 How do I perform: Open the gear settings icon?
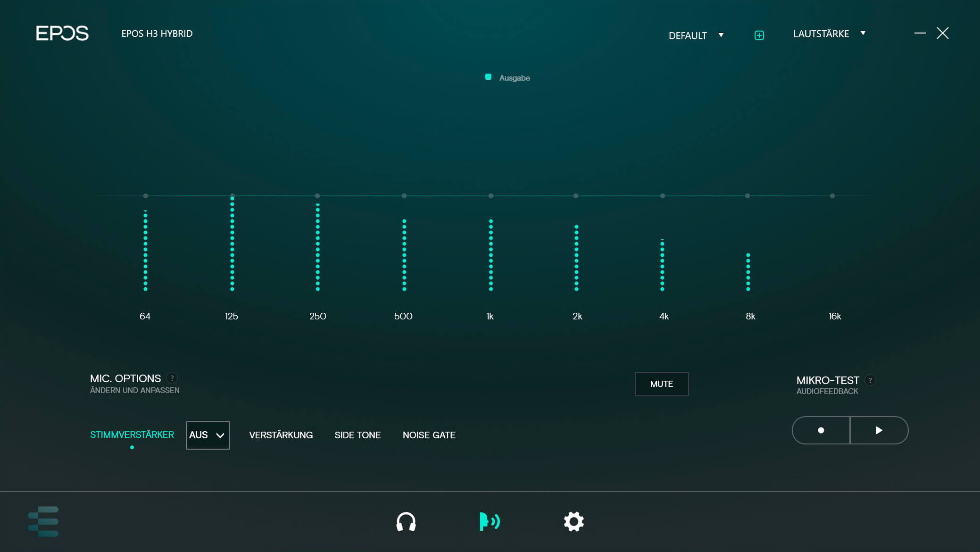point(573,522)
